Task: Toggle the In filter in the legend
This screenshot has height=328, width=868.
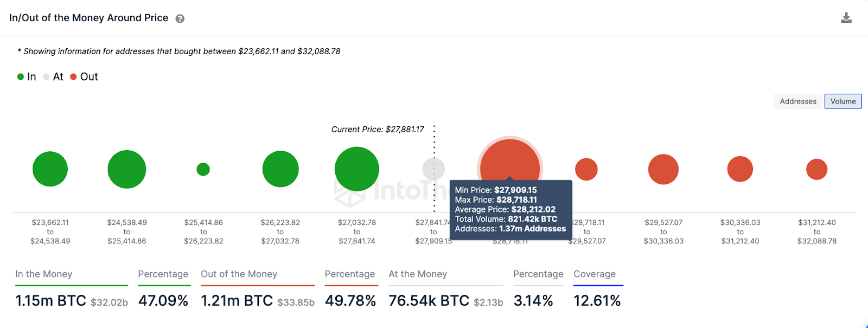Action: [x=25, y=76]
